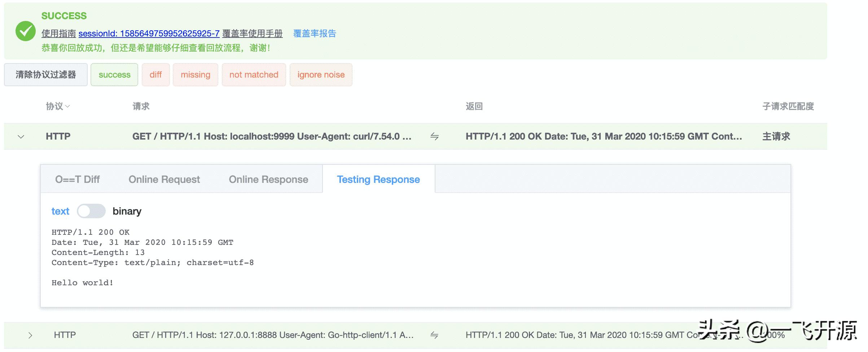Click the exchange arrows icon on the main HTTP row

pyautogui.click(x=435, y=136)
